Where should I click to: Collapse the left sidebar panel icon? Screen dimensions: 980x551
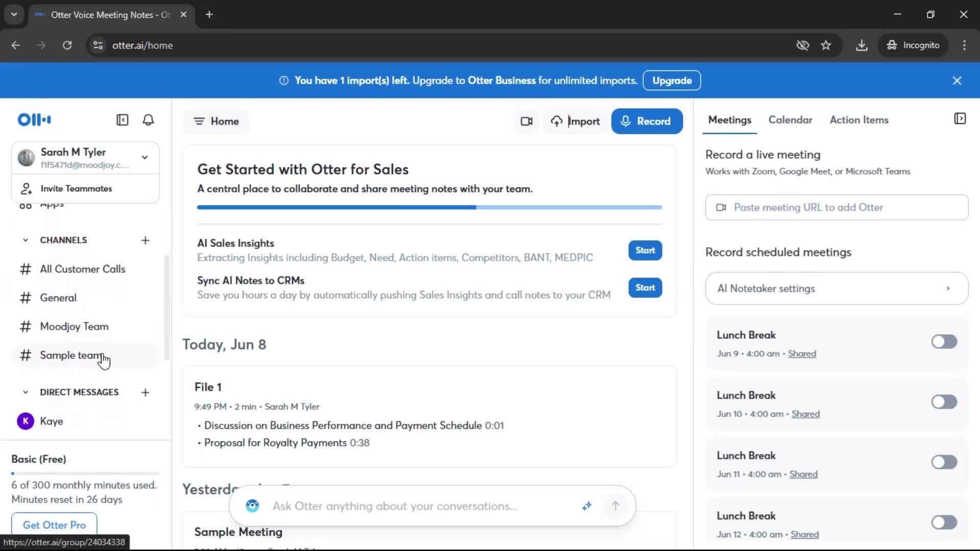point(122,120)
